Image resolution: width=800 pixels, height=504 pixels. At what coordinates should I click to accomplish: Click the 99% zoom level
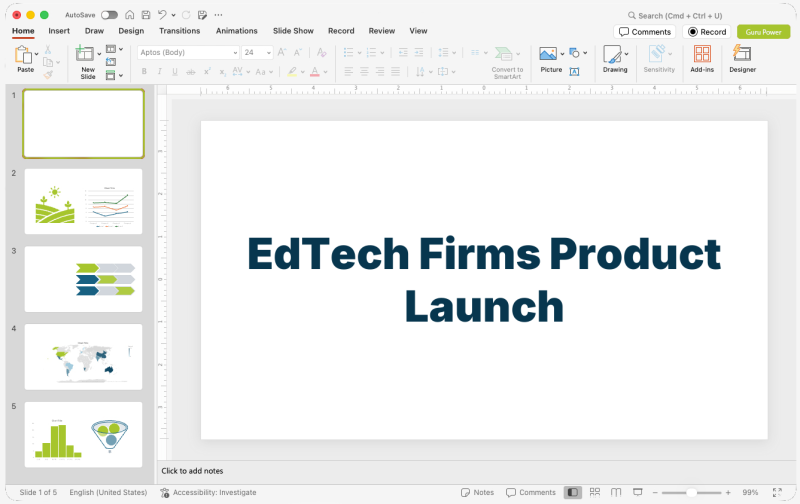(750, 492)
